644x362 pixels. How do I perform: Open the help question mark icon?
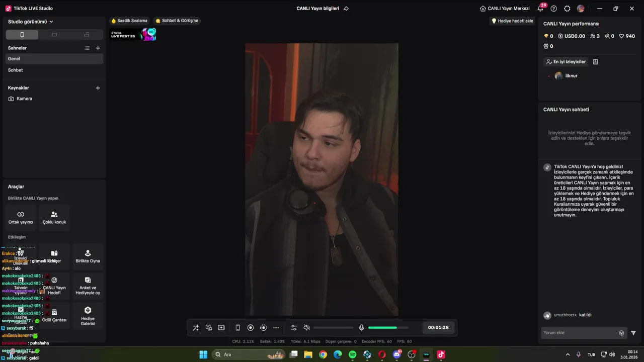[554, 9]
